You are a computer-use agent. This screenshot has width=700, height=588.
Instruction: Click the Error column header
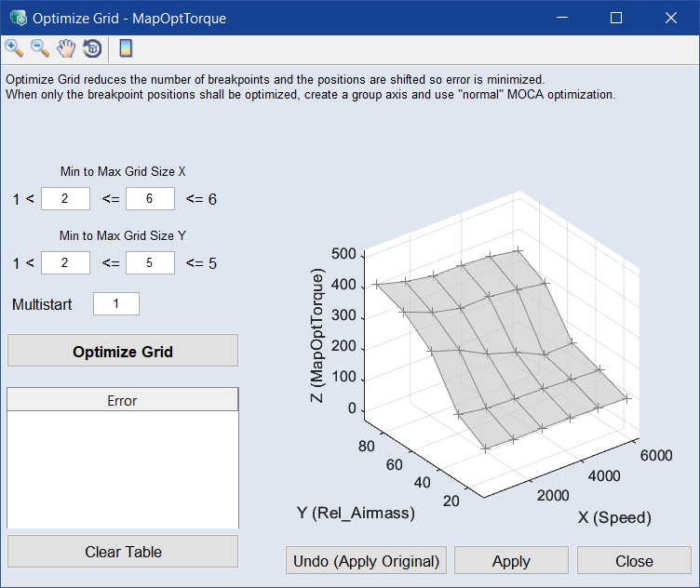[x=122, y=400]
